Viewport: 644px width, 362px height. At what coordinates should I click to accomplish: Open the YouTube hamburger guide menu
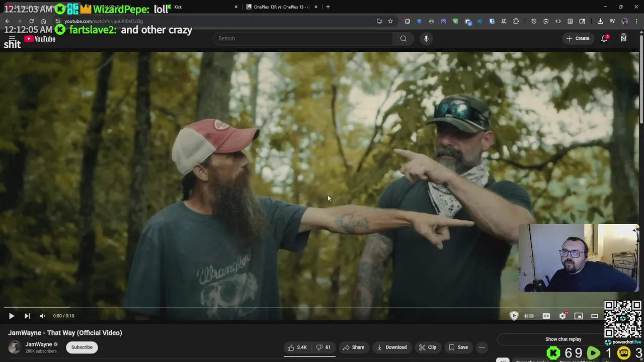[12, 39]
